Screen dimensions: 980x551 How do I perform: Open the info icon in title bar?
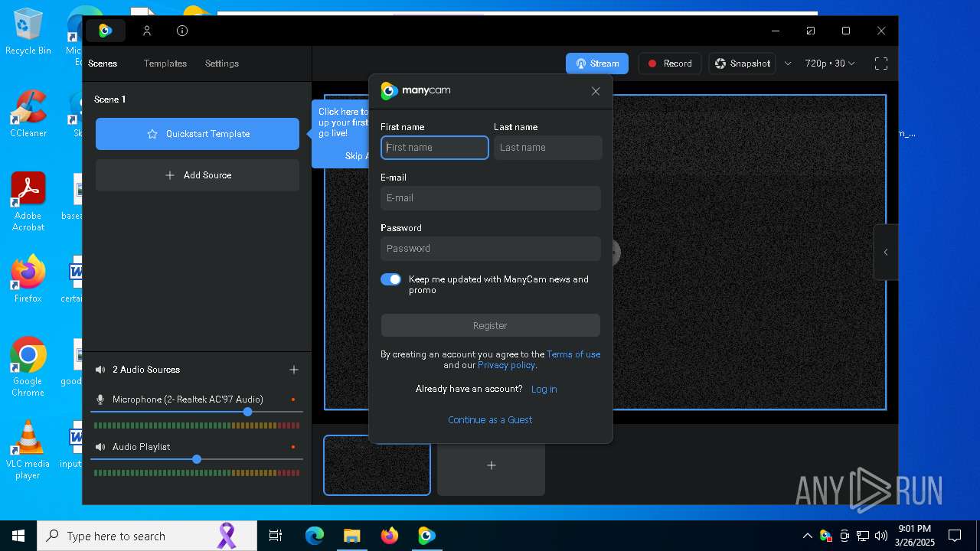pos(182,31)
